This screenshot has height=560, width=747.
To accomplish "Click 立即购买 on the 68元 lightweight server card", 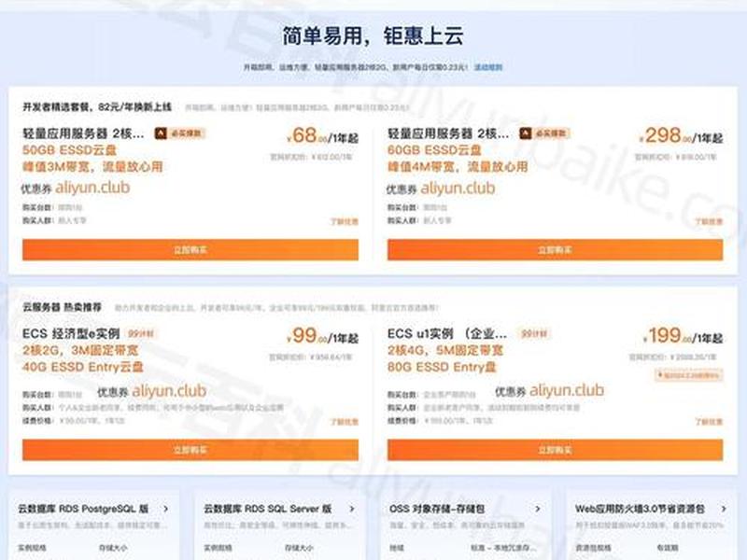I will point(190,249).
